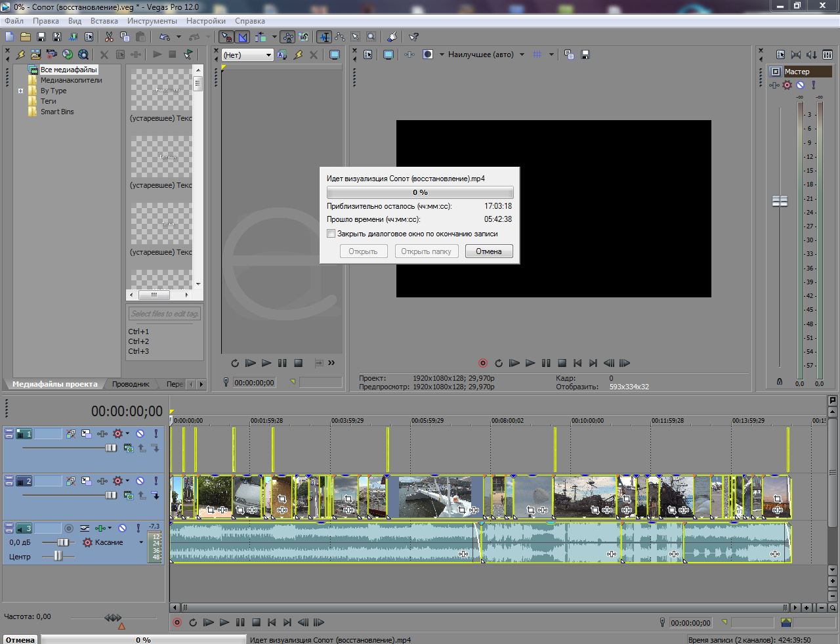Click the New project icon in toolbar
Image resolution: width=840 pixels, height=644 pixels.
[x=9, y=37]
